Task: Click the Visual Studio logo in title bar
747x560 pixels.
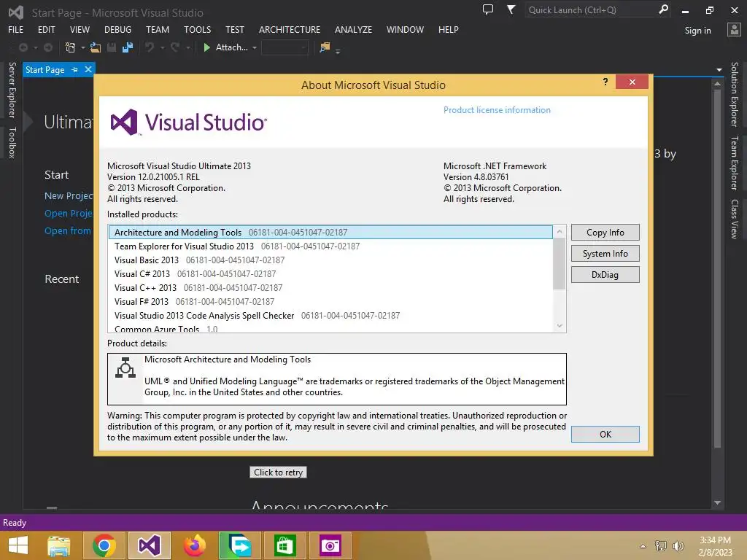Action: 16,12
